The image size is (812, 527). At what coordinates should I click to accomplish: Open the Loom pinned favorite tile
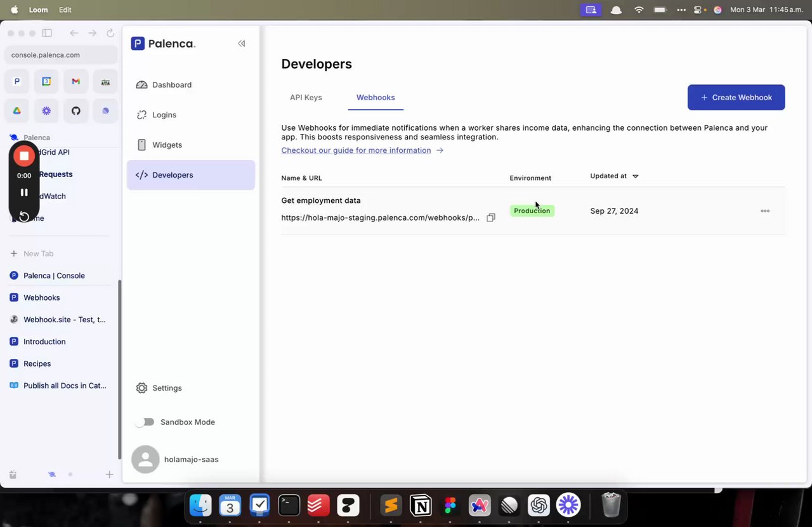coord(46,110)
